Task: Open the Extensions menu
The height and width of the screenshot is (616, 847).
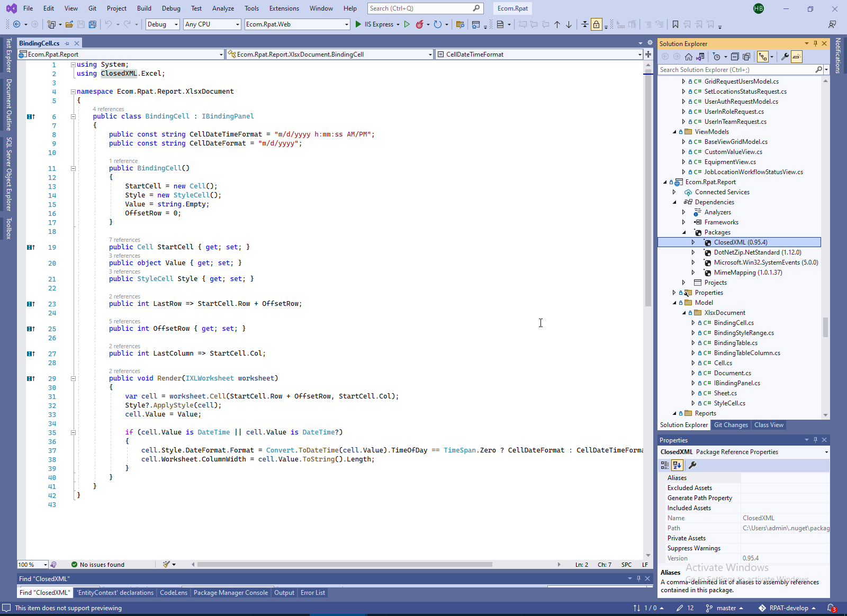Action: pyautogui.click(x=284, y=8)
